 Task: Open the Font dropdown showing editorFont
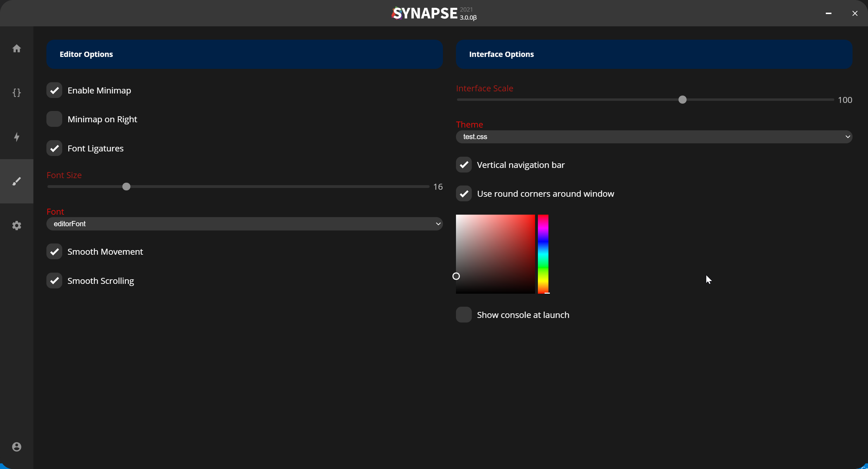point(244,224)
